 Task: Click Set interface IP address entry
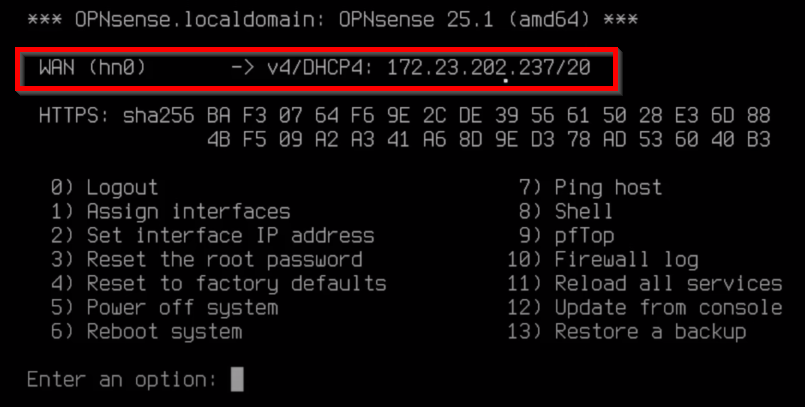point(213,236)
